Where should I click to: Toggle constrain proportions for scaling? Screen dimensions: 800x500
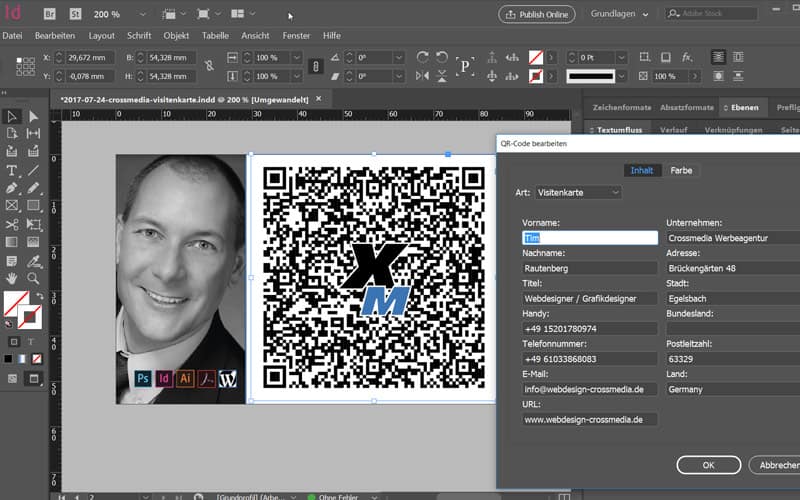point(316,66)
